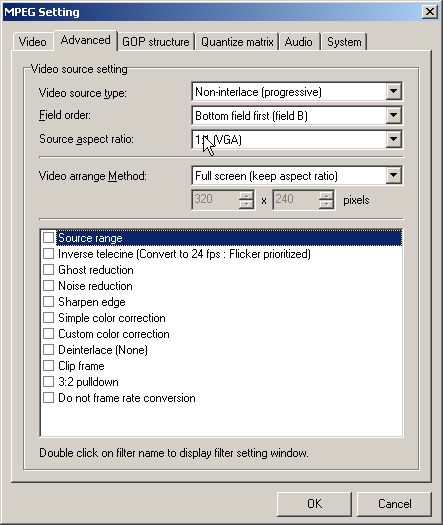Screen dimensions: 443x525
Task: Click the Cancel button
Action: coord(394,504)
